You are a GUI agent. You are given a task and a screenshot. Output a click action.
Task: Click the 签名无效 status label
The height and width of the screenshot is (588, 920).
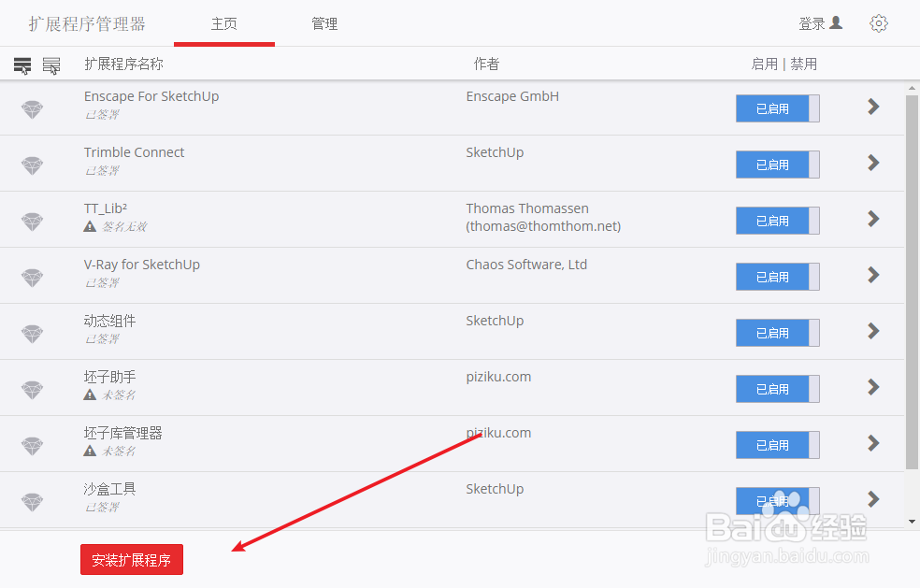coord(124,226)
